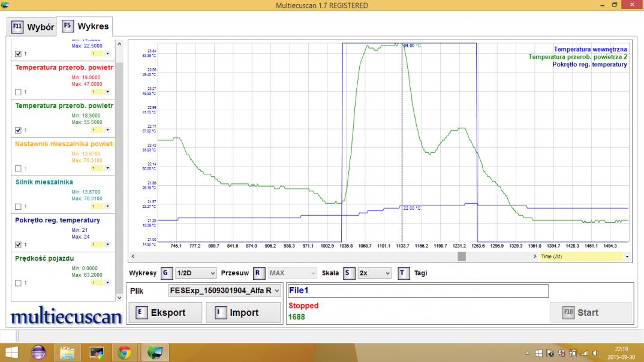The image size is (644, 362).
Task: Click the chart scroll right arrow
Action: (535, 256)
